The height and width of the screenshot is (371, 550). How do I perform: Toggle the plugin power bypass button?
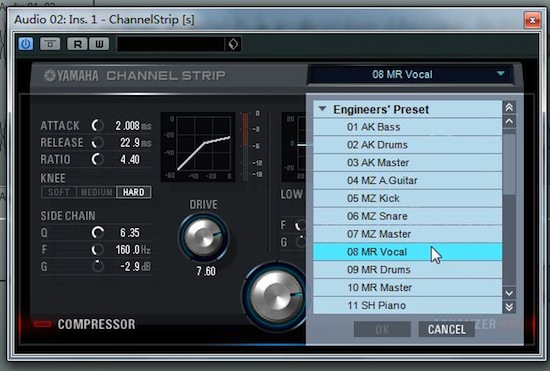26,44
